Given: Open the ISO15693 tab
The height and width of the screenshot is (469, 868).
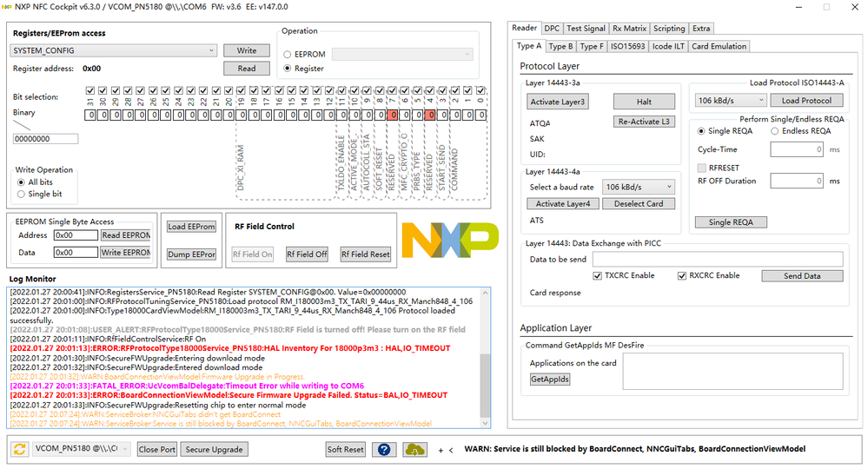Looking at the screenshot, I should pos(627,46).
